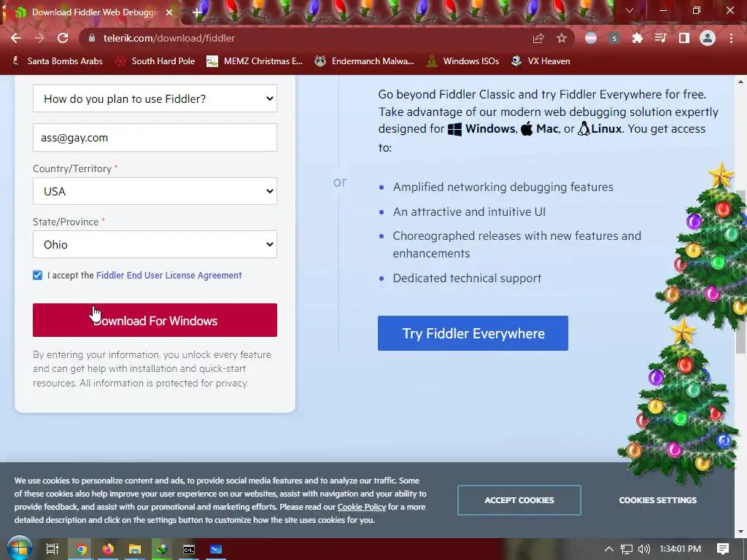Open File Explorer from the taskbar

click(135, 549)
